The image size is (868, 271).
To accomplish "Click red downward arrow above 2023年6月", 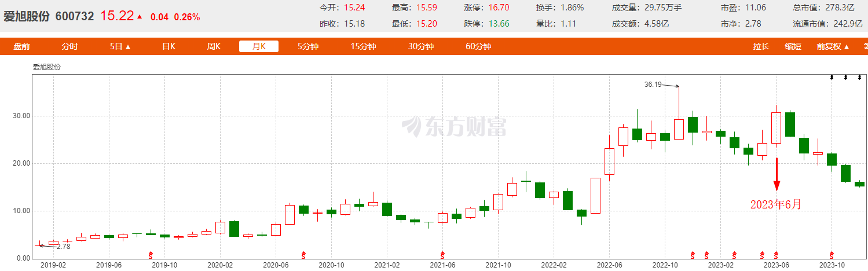I will pos(777,174).
